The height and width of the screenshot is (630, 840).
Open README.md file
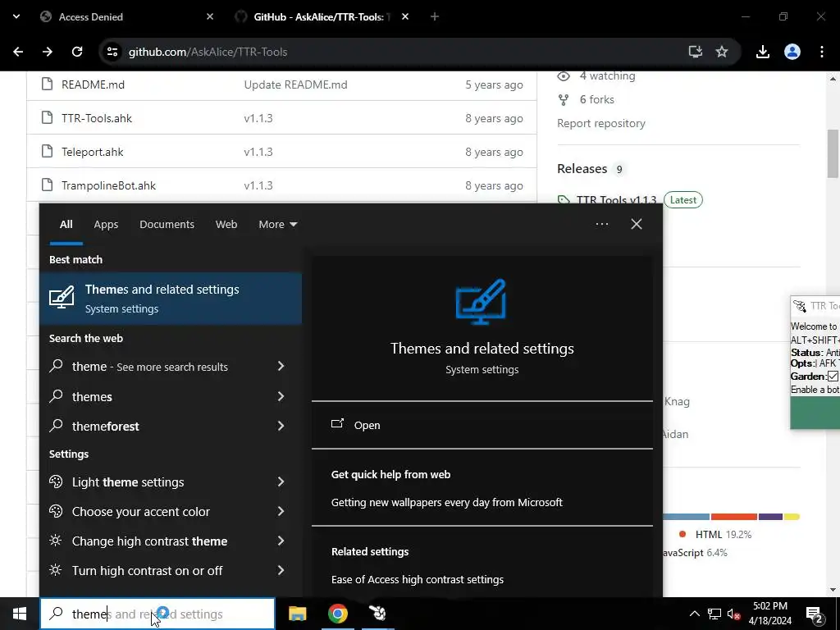click(x=93, y=84)
